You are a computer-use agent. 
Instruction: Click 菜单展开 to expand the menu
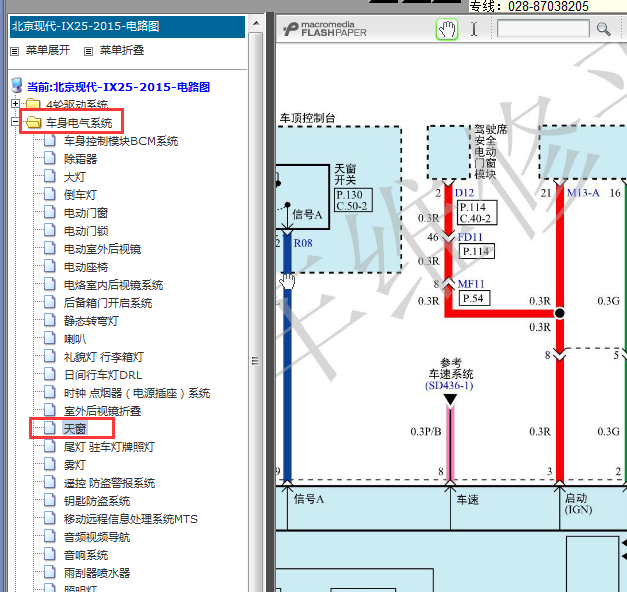tap(48, 50)
